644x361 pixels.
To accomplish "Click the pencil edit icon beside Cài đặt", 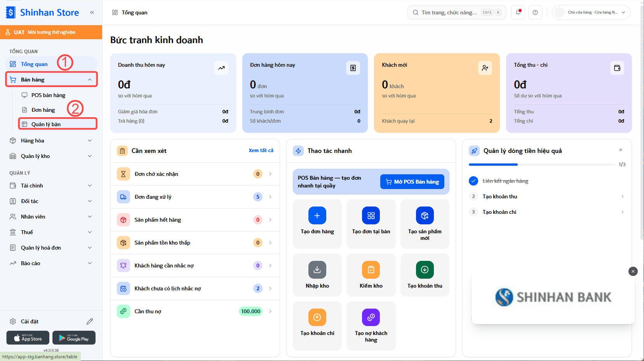I will (90, 321).
